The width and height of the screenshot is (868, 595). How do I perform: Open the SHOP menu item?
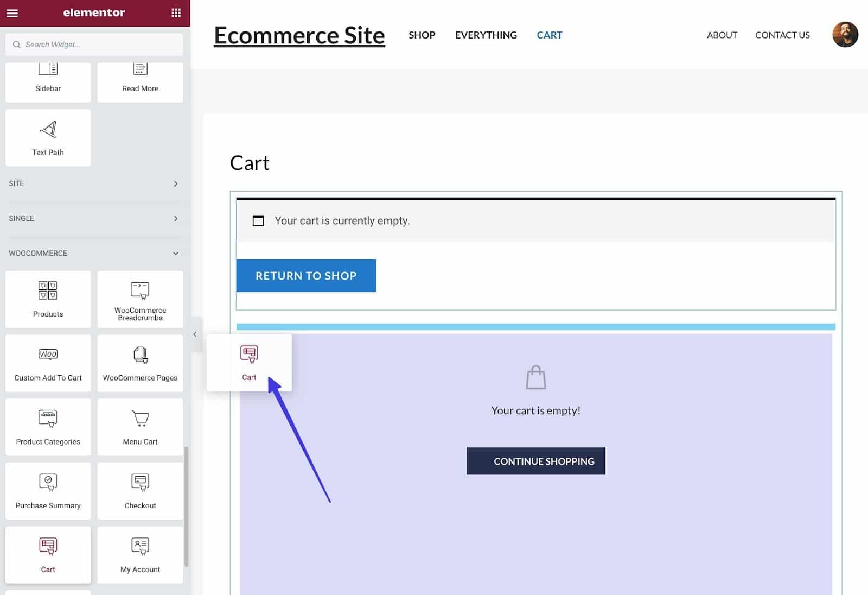coord(422,35)
